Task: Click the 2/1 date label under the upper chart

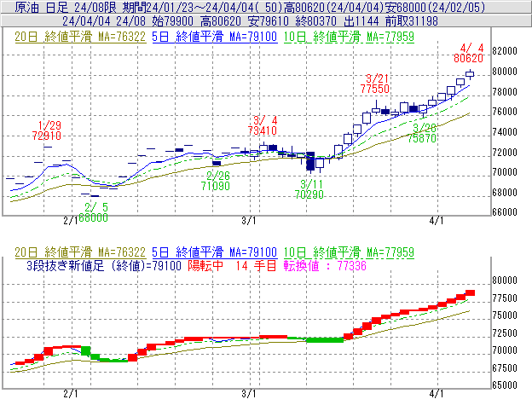Action: point(71,221)
